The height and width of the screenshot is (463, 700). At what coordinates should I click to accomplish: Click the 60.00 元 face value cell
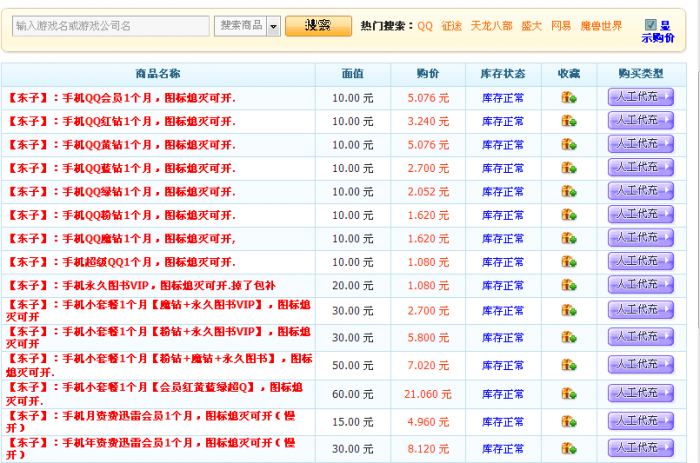pyautogui.click(x=353, y=394)
